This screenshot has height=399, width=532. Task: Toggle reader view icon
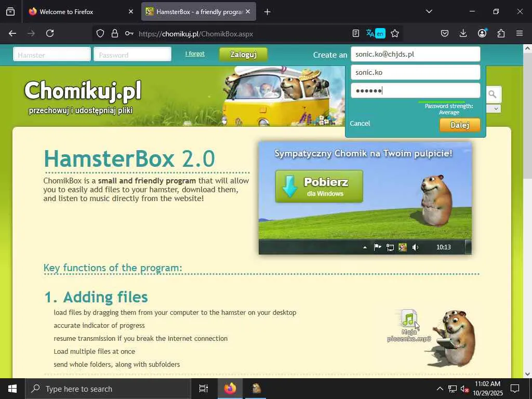[x=355, y=34]
